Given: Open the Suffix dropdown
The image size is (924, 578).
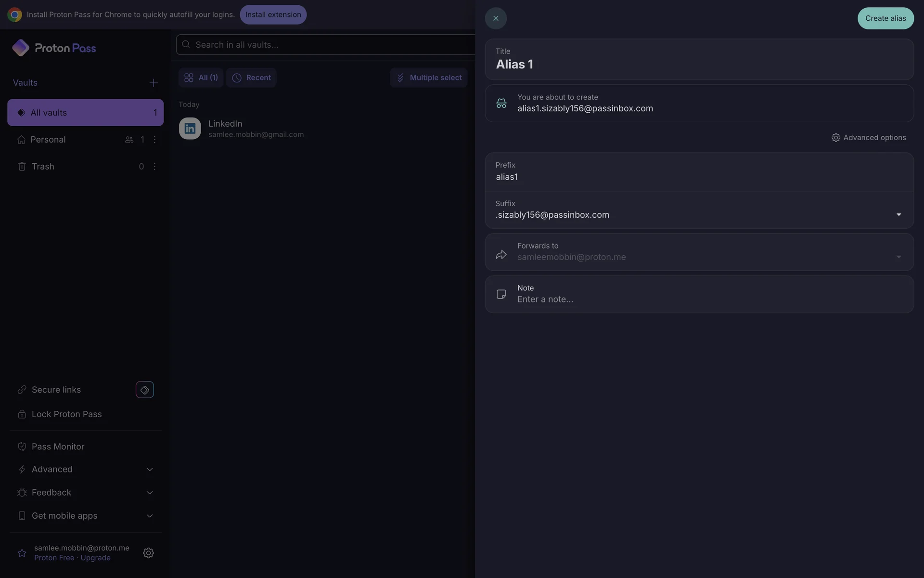Looking at the screenshot, I should (x=898, y=215).
